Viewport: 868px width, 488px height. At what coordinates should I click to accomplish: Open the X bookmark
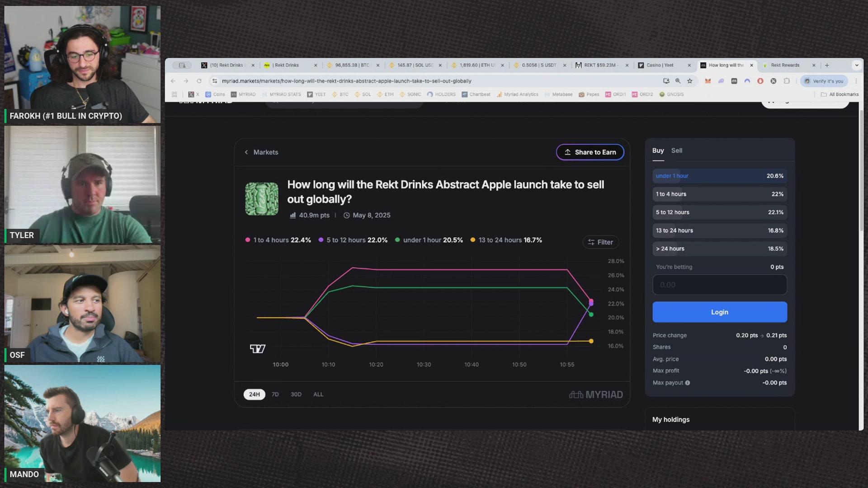point(193,94)
